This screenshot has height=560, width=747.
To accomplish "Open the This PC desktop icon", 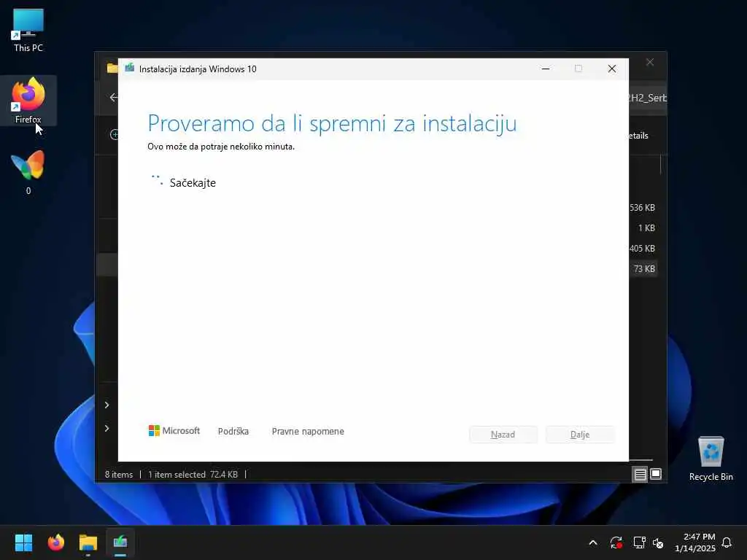I will click(x=28, y=30).
